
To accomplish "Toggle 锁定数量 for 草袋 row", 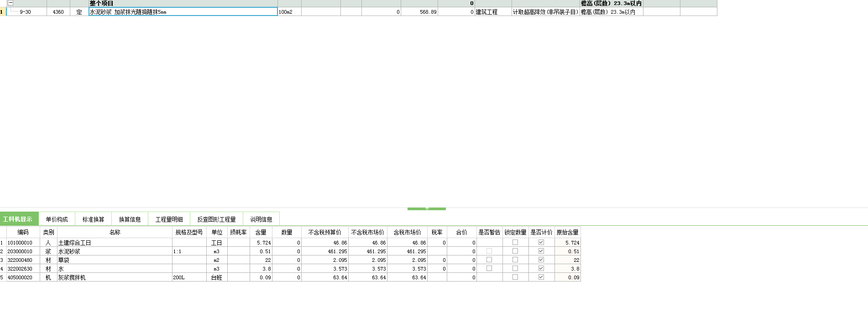I will [515, 260].
